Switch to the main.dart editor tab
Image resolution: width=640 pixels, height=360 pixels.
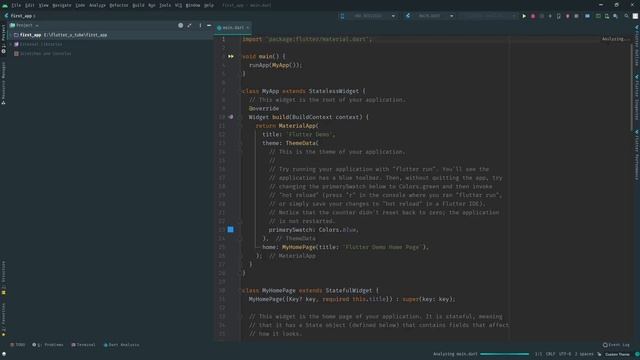pyautogui.click(x=232, y=28)
